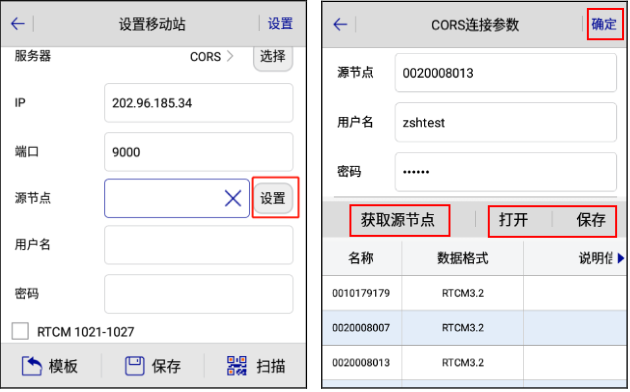Viewport: 630px width, 392px height.
Task: Focus the IP field 202.96.185.34
Action: pos(198,103)
